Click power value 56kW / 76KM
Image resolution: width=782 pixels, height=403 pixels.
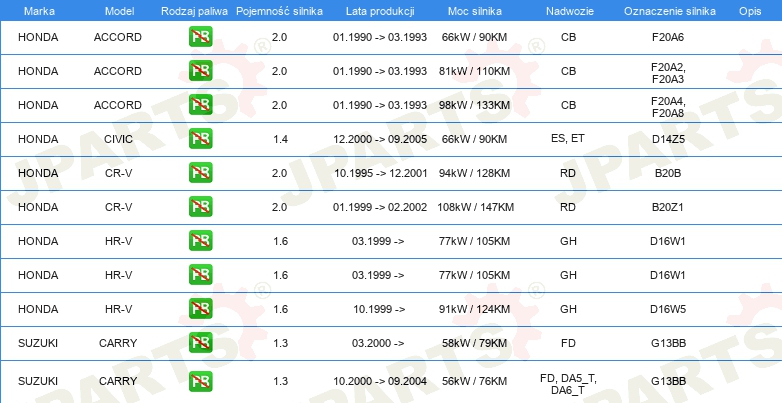point(474,381)
